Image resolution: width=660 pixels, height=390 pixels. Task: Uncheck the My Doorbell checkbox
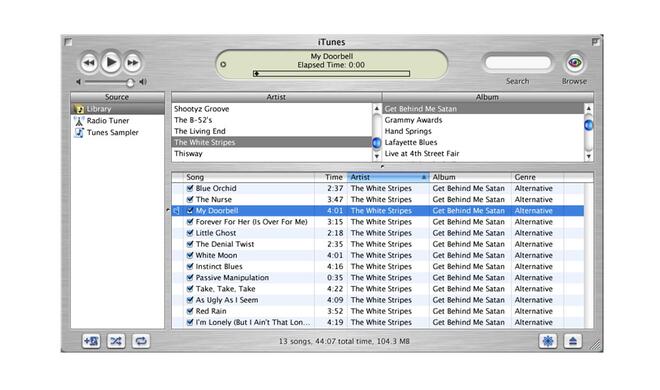[x=190, y=210]
